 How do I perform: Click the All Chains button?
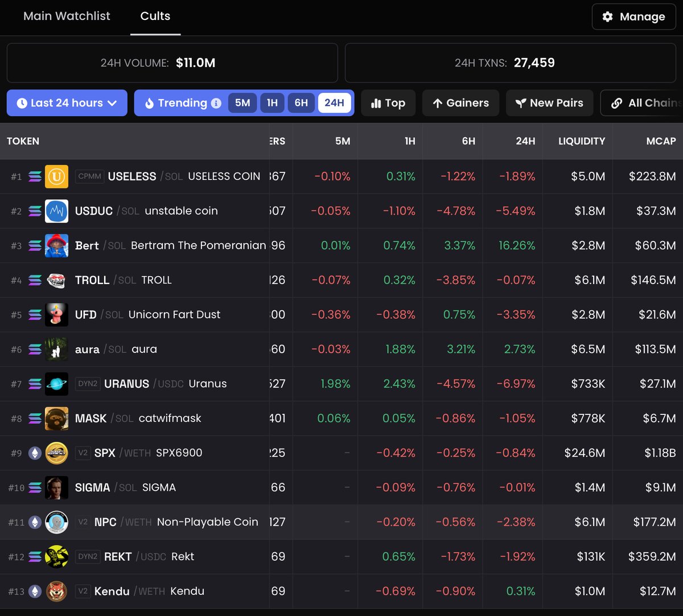642,103
